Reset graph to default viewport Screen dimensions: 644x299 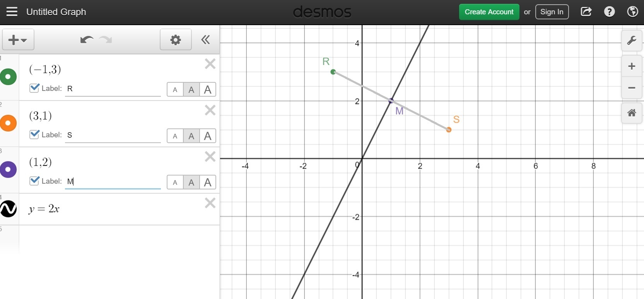click(632, 113)
